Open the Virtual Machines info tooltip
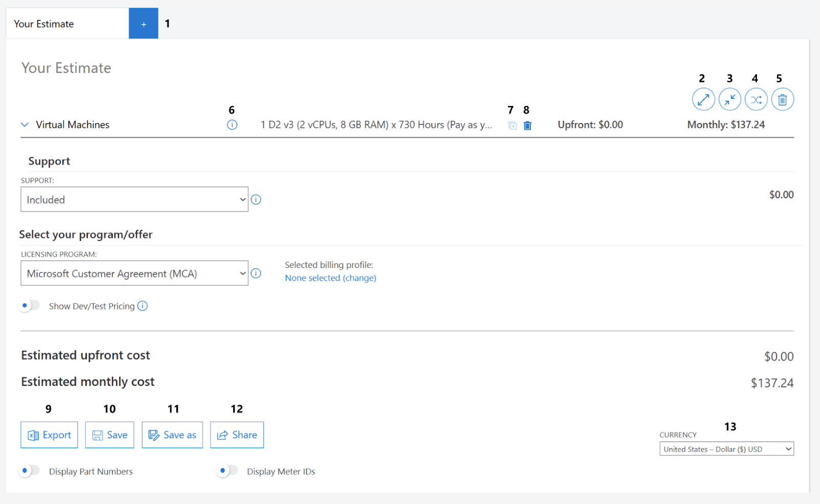Viewport: 820px width, 504px height. pyautogui.click(x=232, y=124)
